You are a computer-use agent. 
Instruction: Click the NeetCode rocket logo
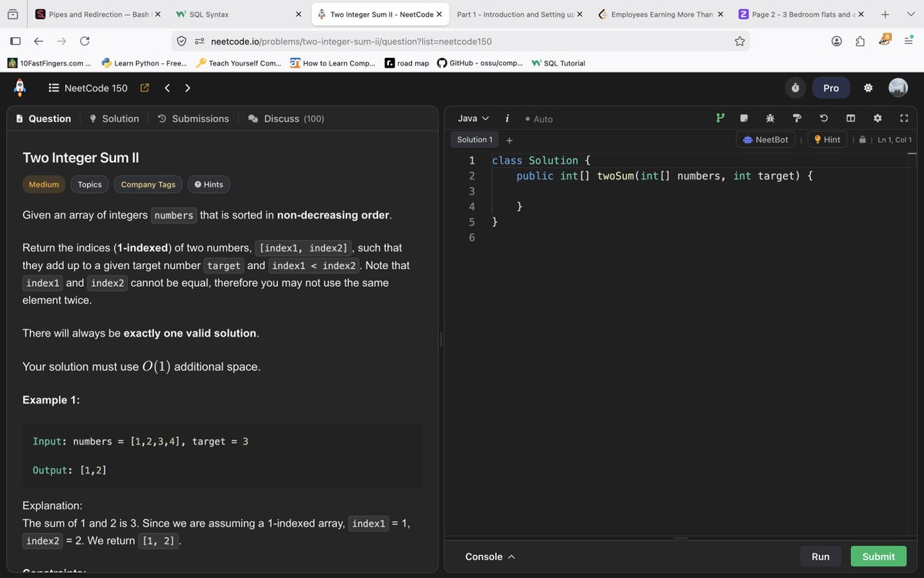pyautogui.click(x=20, y=88)
